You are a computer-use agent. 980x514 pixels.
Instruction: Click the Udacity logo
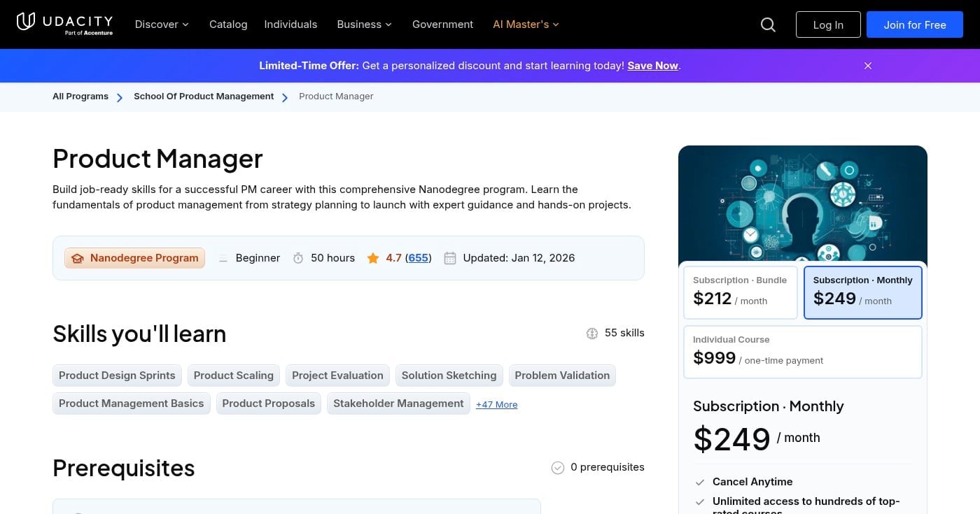(64, 23)
